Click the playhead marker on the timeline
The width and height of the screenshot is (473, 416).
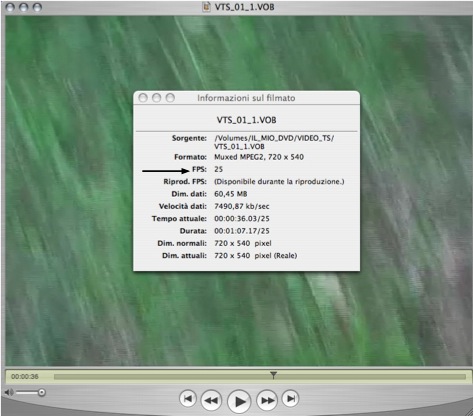pyautogui.click(x=273, y=375)
